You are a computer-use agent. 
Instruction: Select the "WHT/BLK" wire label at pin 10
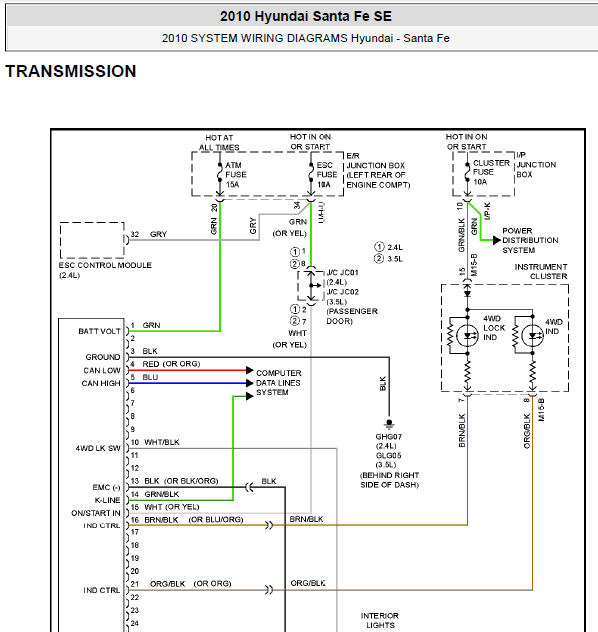coord(162,442)
